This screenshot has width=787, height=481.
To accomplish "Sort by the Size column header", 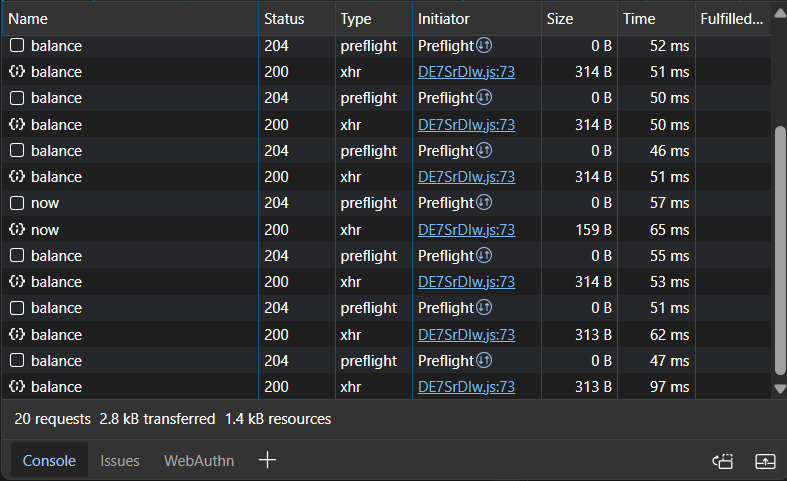I will (579, 19).
